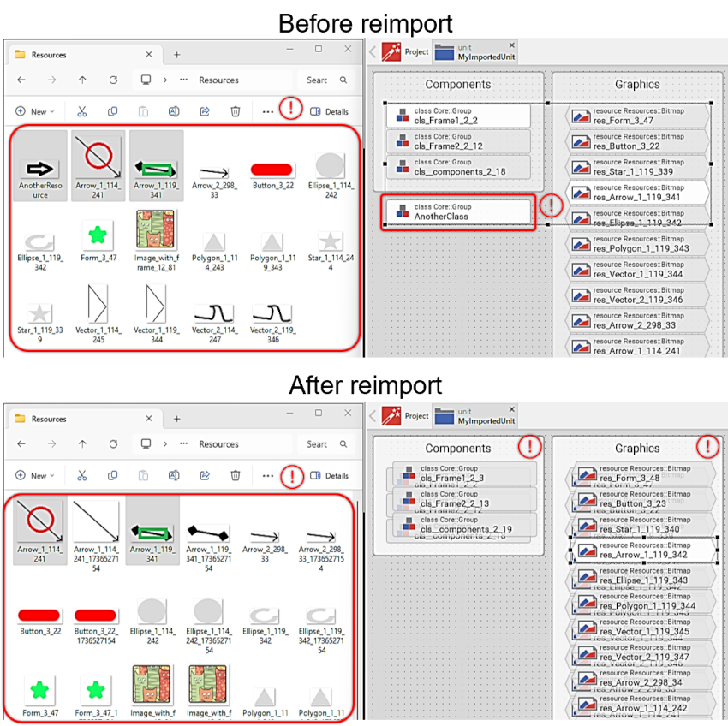
Task: Click the Delete trash icon in lower Explorer
Action: 236,475
